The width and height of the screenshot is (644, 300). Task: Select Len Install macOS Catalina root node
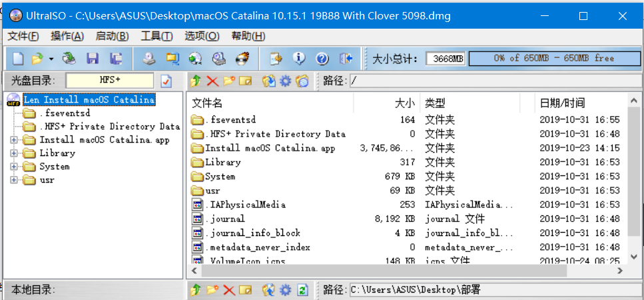[89, 100]
